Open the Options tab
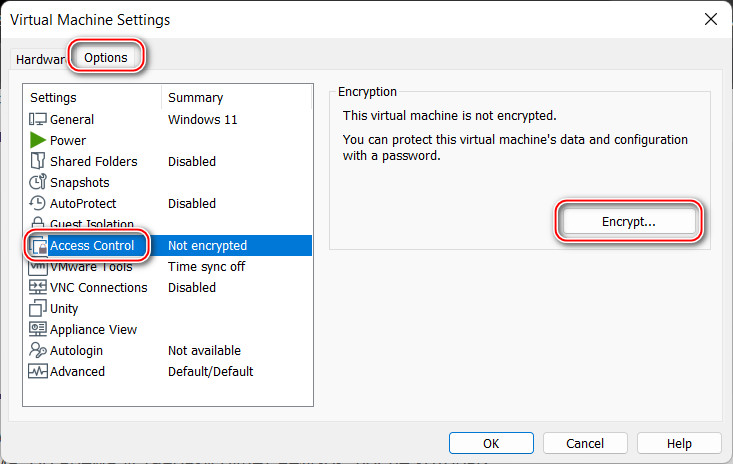Viewport: 733px width, 464px height. click(106, 57)
